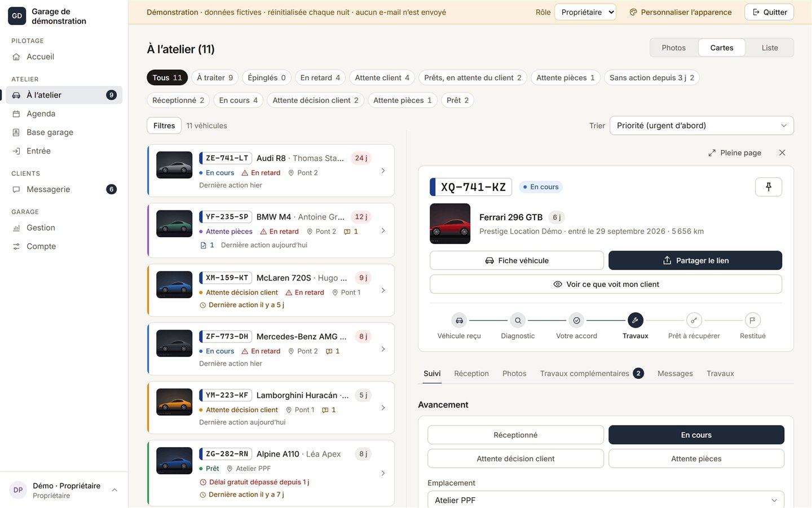The width and height of the screenshot is (812, 508).
Task: Open Gestion in the sidebar
Action: pyautogui.click(x=64, y=227)
